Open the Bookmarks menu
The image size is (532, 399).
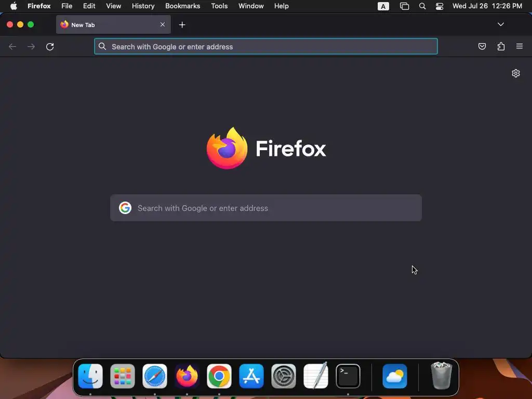[x=182, y=6]
